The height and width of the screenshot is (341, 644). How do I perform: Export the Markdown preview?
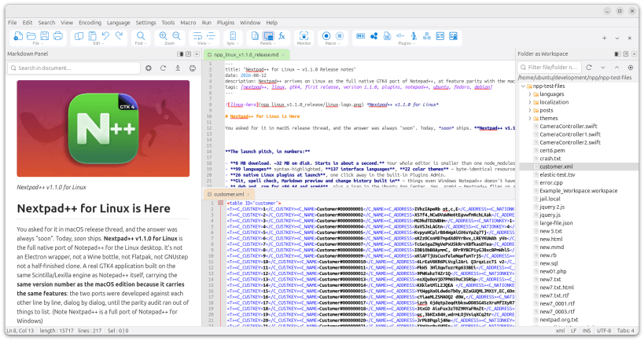(x=178, y=68)
